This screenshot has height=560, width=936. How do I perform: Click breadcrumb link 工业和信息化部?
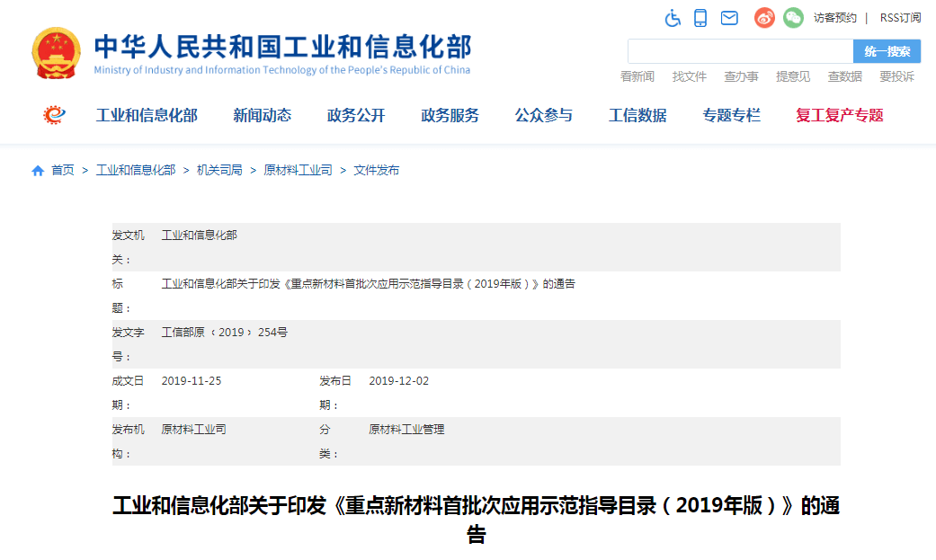pyautogui.click(x=136, y=170)
